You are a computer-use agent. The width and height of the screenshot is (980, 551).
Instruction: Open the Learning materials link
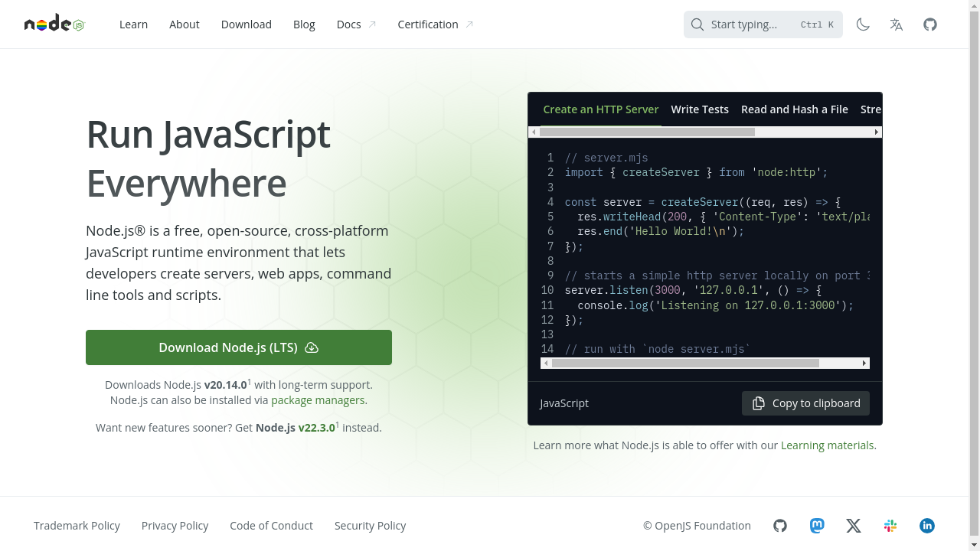coord(828,445)
